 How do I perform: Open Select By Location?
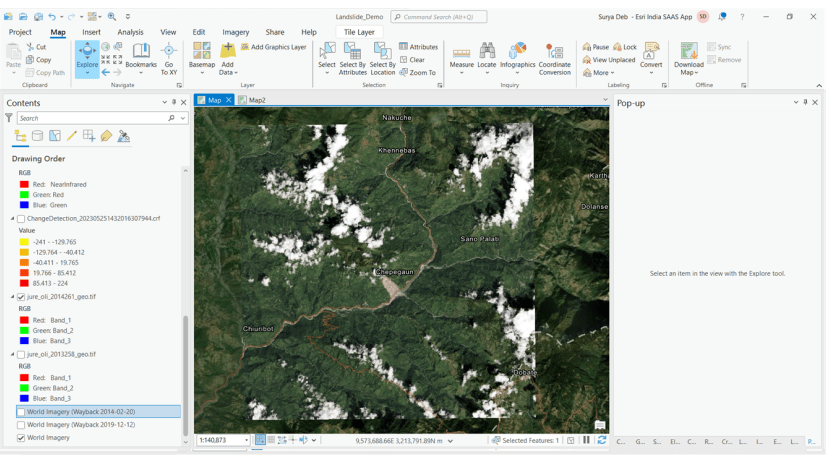[x=382, y=59]
